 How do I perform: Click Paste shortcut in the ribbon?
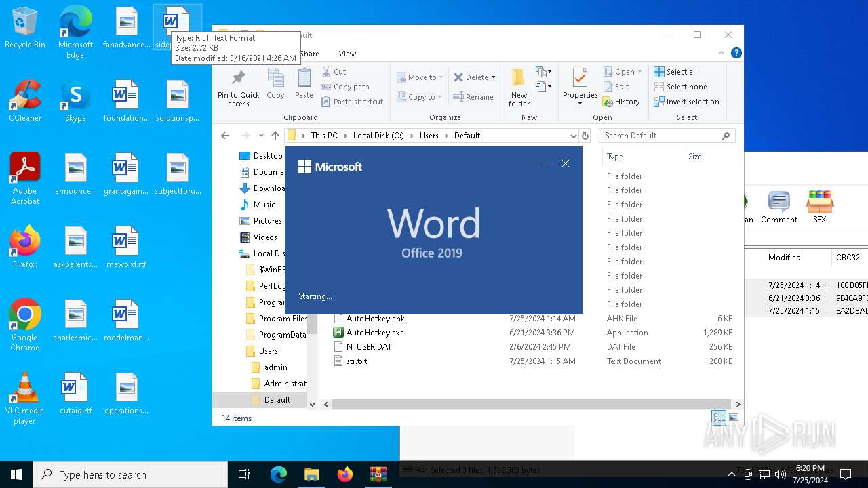click(x=352, y=102)
